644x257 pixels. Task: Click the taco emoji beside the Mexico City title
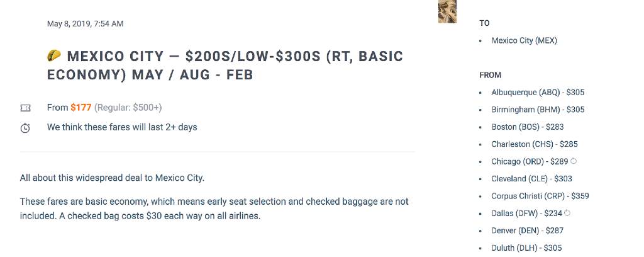(54, 56)
